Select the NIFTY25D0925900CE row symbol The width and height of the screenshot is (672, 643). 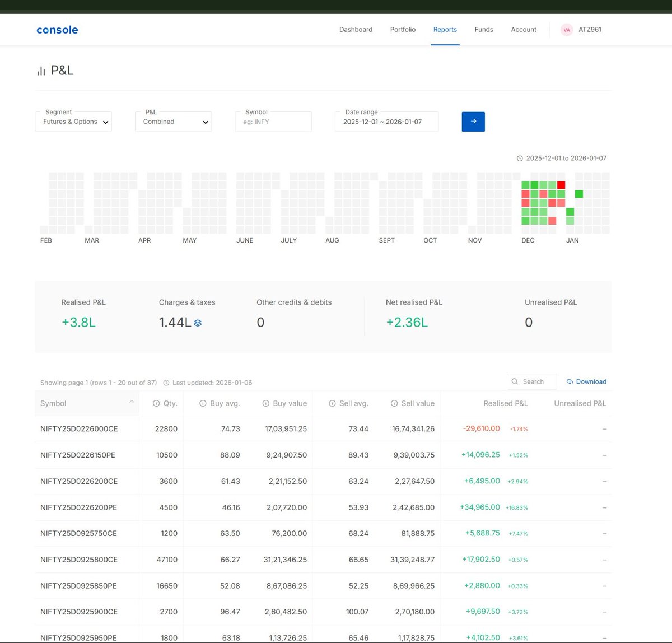[79, 612]
